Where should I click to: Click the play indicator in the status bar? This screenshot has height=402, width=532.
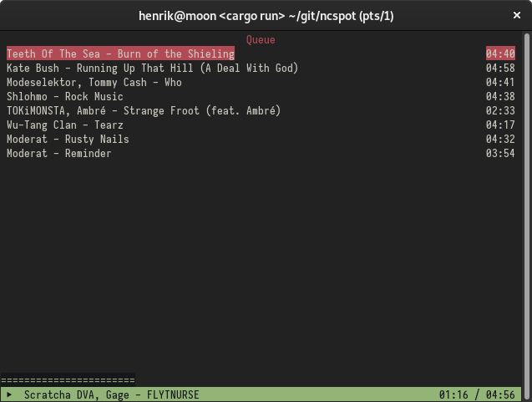(x=8, y=394)
